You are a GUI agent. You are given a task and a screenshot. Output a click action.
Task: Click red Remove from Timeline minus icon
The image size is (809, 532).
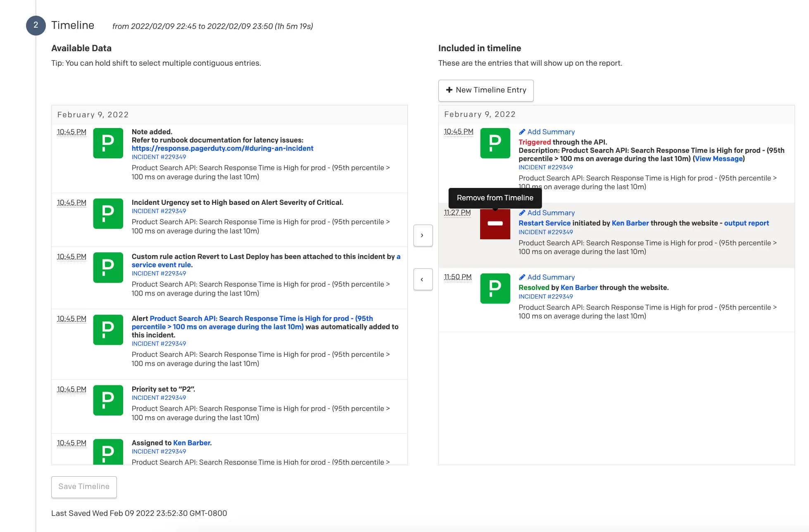pyautogui.click(x=495, y=224)
